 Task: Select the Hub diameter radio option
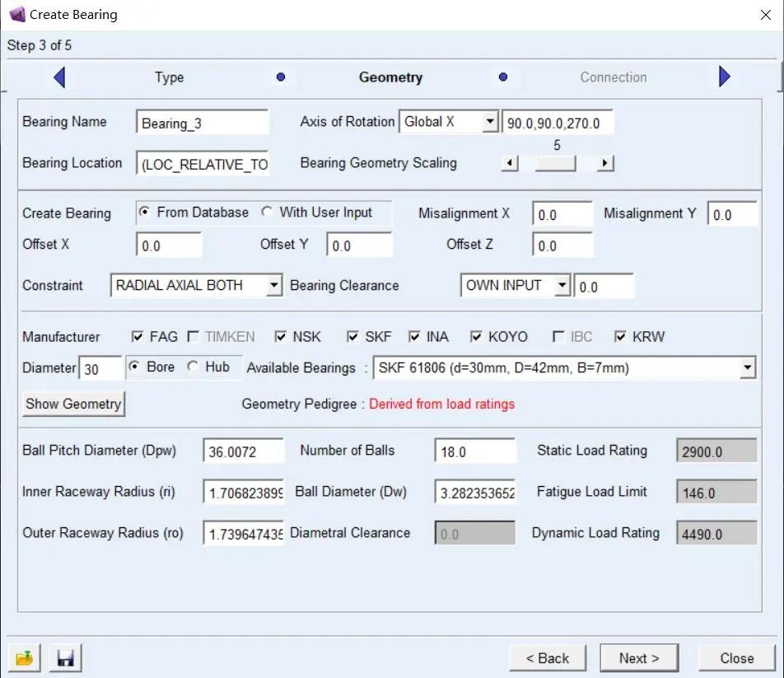tap(193, 367)
